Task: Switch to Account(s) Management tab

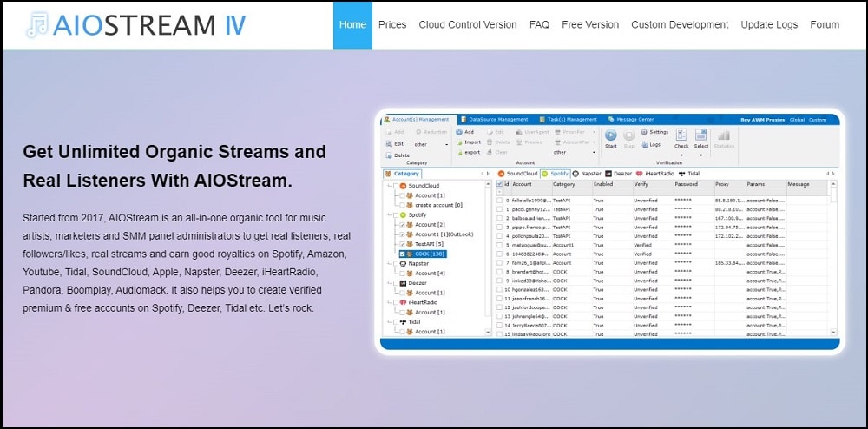Action: (x=419, y=120)
